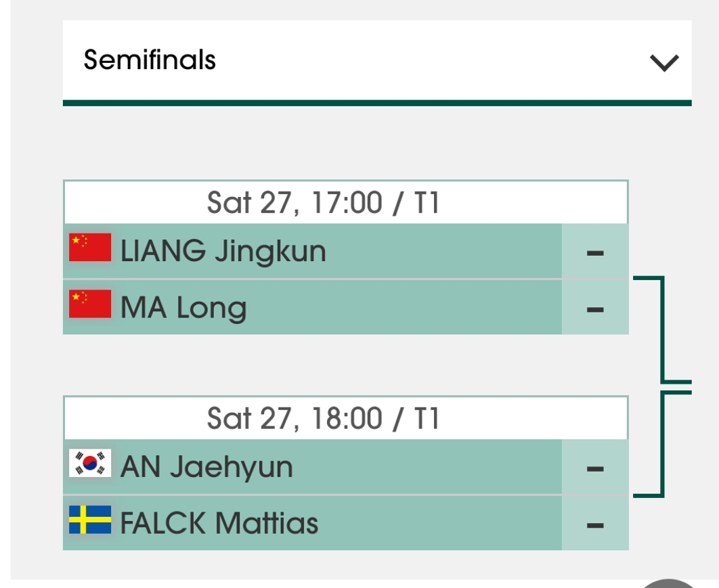Select AN Jaehyun player name

pyautogui.click(x=206, y=467)
